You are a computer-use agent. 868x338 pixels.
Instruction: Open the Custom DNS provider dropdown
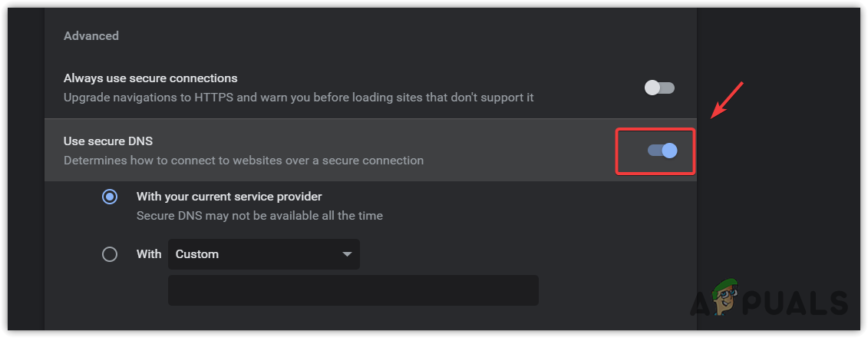coord(263,254)
